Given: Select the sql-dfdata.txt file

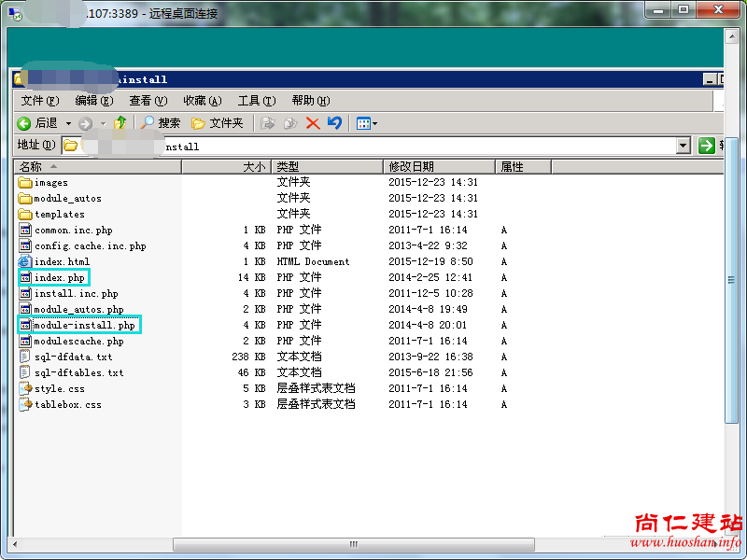Looking at the screenshot, I should click(x=73, y=357).
